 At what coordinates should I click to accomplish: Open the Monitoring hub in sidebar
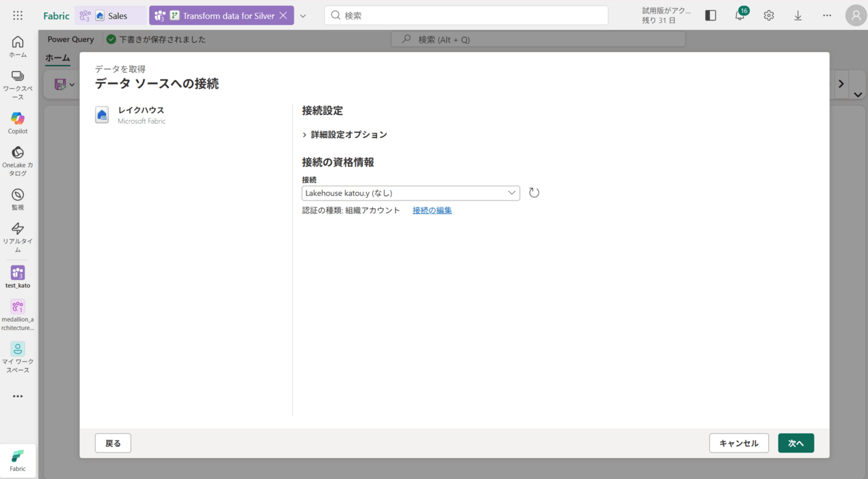coord(18,199)
